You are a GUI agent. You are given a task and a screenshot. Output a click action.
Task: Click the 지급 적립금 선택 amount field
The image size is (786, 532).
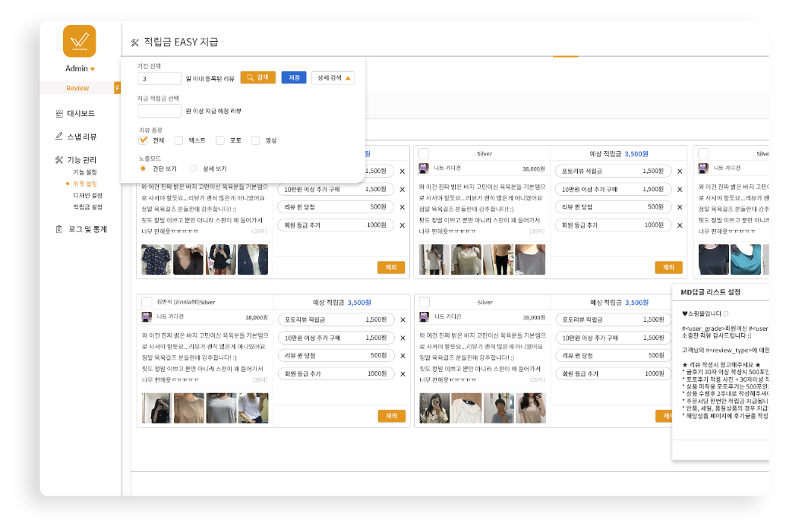click(159, 111)
